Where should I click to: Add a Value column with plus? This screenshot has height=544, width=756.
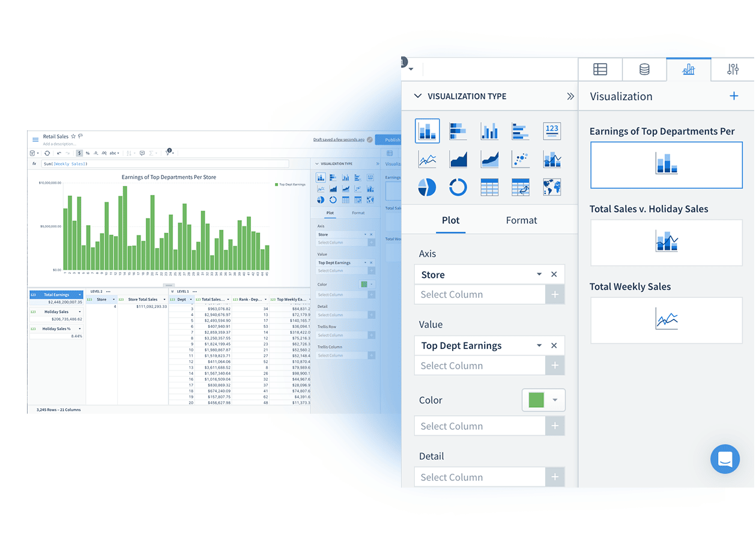[555, 366]
